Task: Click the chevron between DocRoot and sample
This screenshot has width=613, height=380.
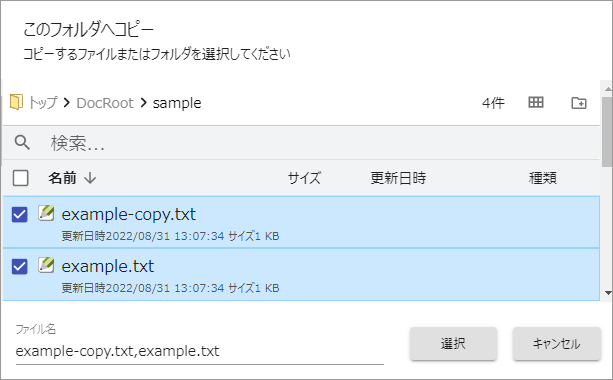Action: 143,103
